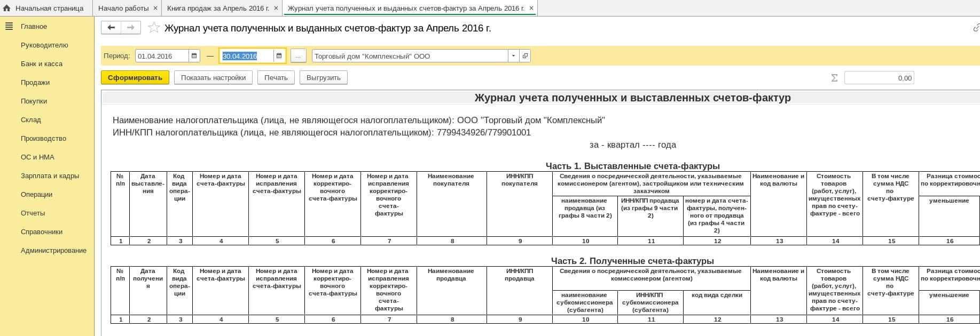The image size is (980, 336).
Task: Click the start date field 01.04.2016
Action: pyautogui.click(x=162, y=56)
